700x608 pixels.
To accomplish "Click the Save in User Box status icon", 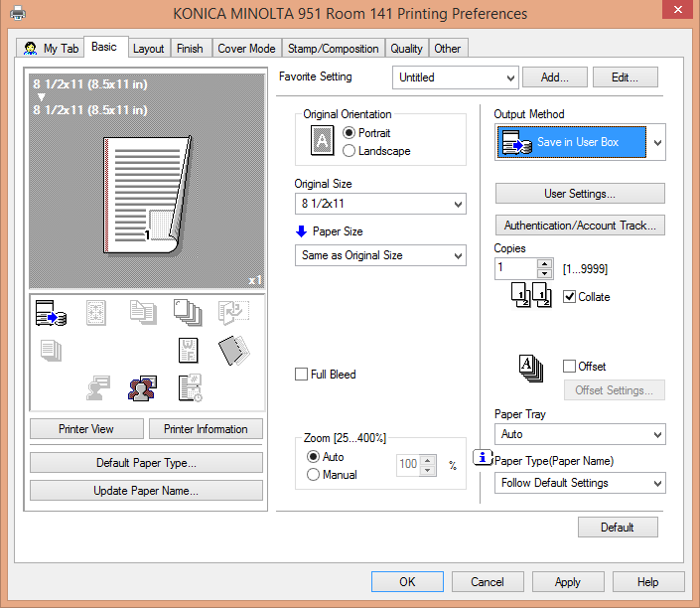I will (x=51, y=313).
